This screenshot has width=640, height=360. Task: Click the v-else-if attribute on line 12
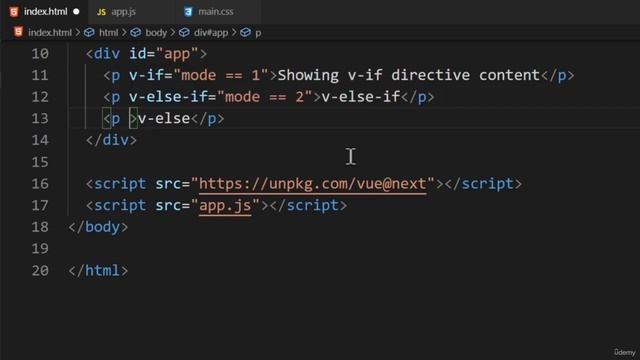point(168,97)
